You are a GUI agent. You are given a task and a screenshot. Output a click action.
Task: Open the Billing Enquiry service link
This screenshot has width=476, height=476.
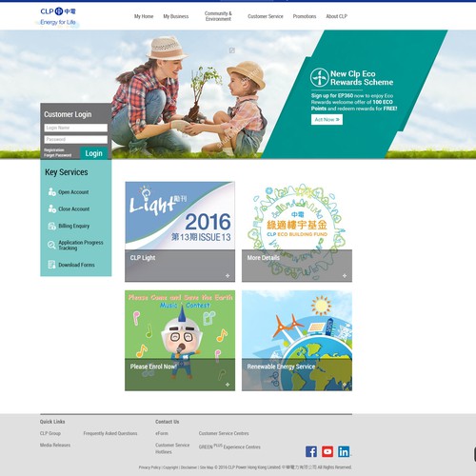(x=74, y=226)
